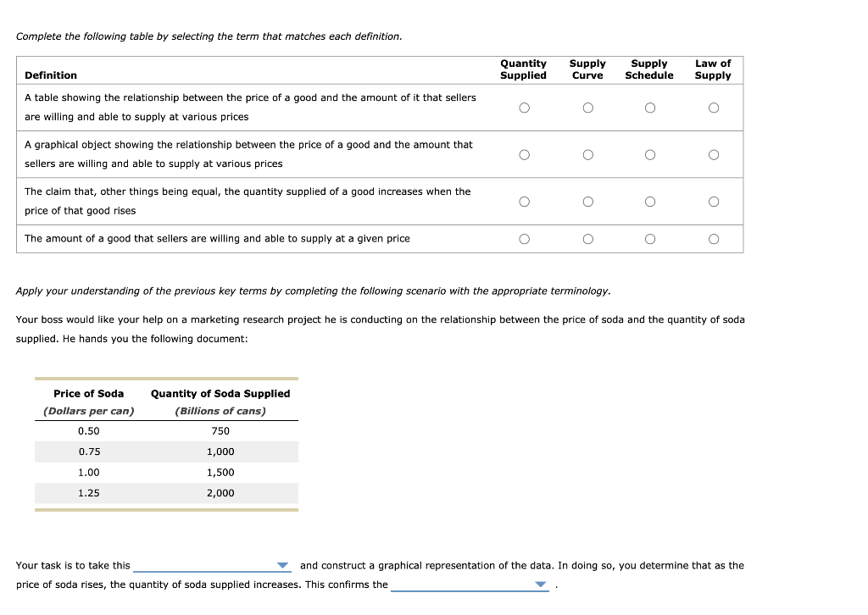
Task: Select Supply Schedule for the table definition
Action: coord(650,108)
